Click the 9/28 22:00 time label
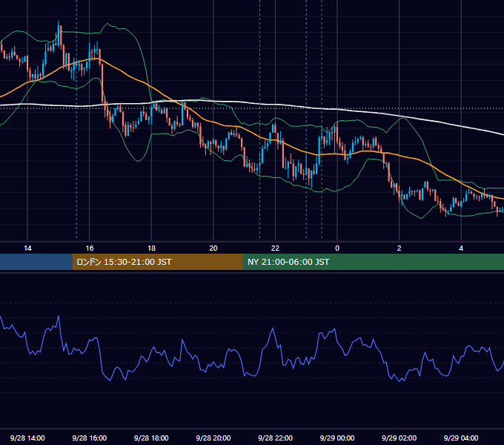Viewport: 504px width, 445px height. point(275,438)
